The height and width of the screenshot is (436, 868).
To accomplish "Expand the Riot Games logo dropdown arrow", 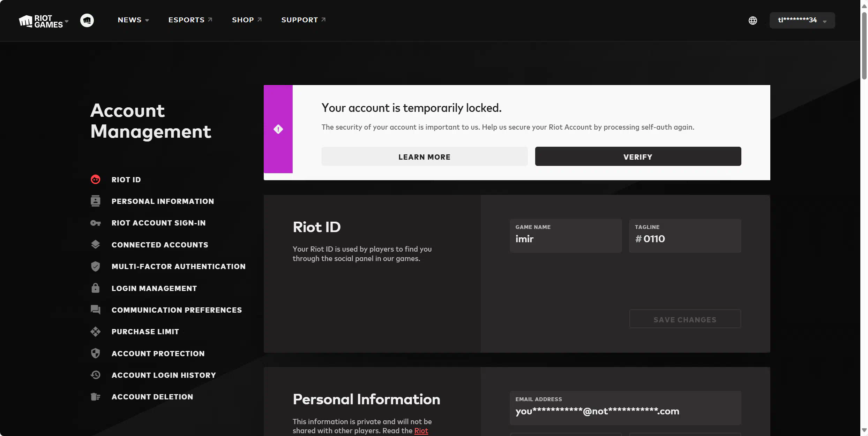I will coord(67,21).
